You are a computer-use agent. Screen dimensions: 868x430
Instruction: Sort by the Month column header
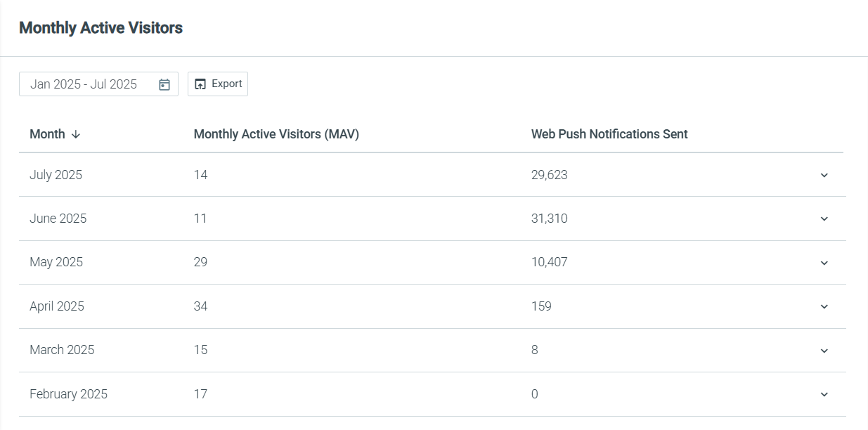coord(47,134)
